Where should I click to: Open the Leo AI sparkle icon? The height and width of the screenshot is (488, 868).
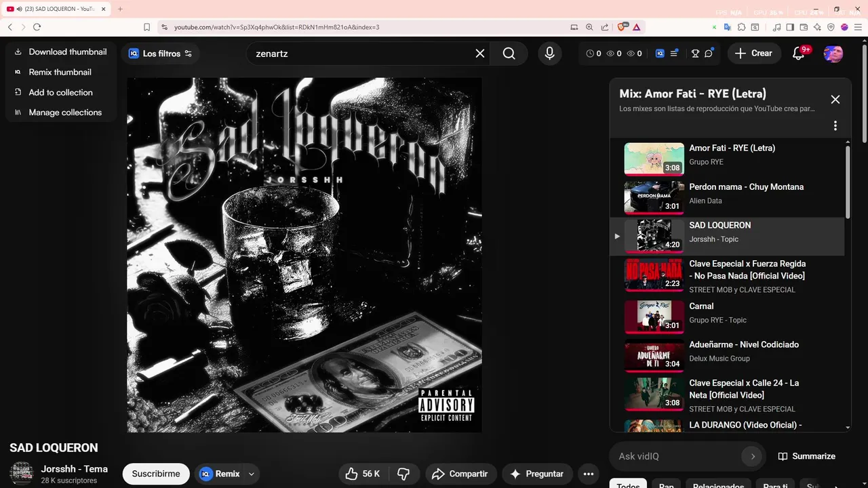(817, 27)
